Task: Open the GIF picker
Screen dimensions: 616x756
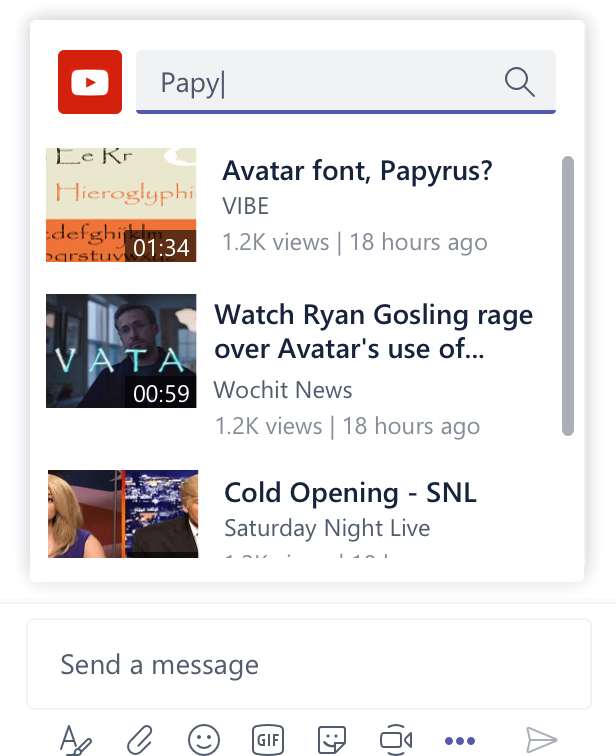Action: click(268, 740)
